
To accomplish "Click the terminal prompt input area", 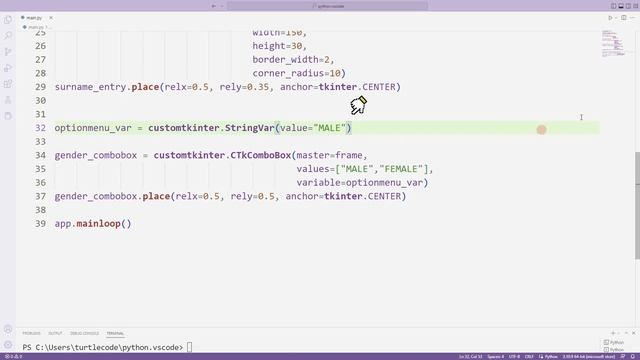I will pos(189,347).
